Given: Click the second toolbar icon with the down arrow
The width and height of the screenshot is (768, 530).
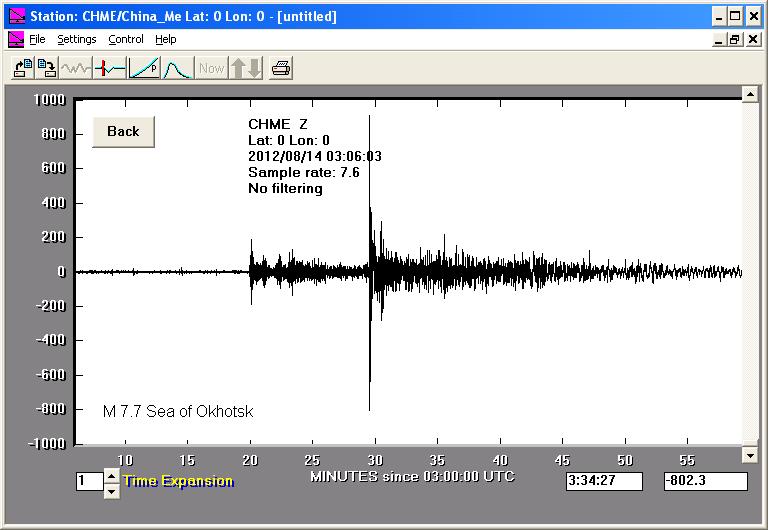Looking at the screenshot, I should pos(47,68).
